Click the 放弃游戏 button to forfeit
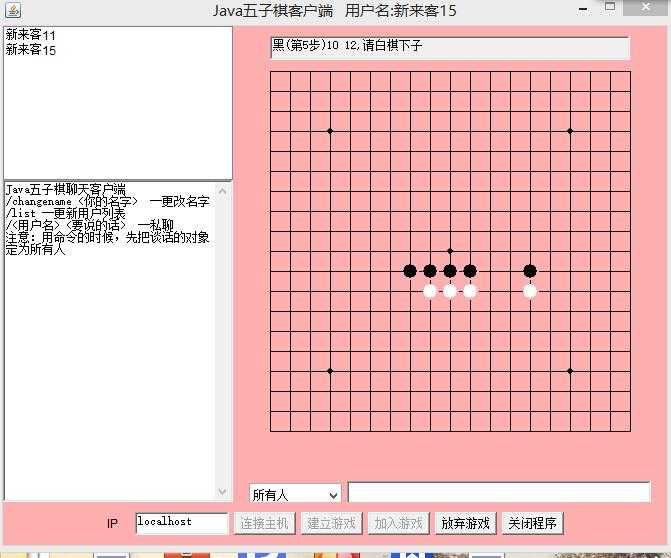 466,523
